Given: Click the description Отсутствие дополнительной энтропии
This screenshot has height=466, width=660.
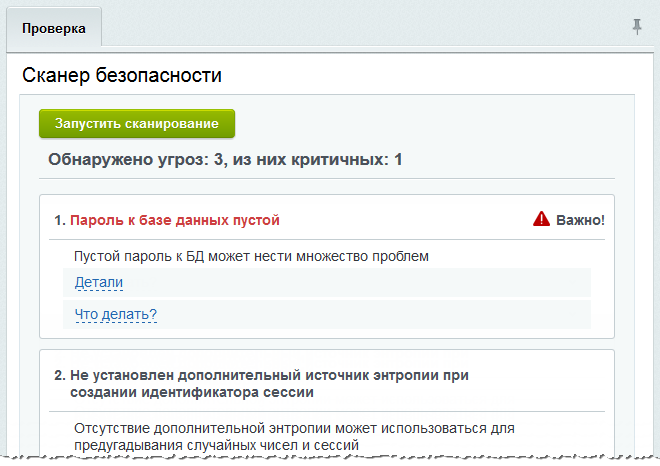Looking at the screenshot, I should [x=294, y=436].
